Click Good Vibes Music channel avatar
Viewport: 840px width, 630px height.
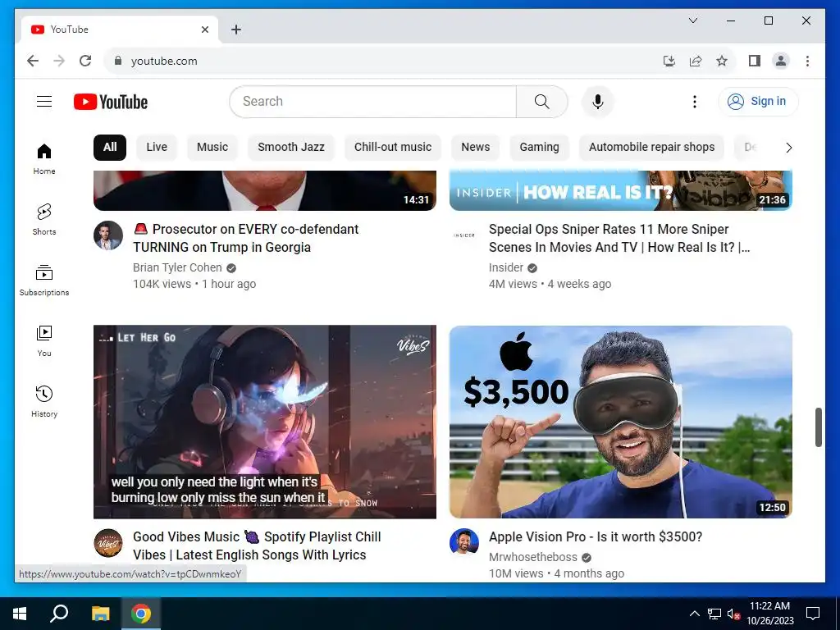tap(108, 543)
